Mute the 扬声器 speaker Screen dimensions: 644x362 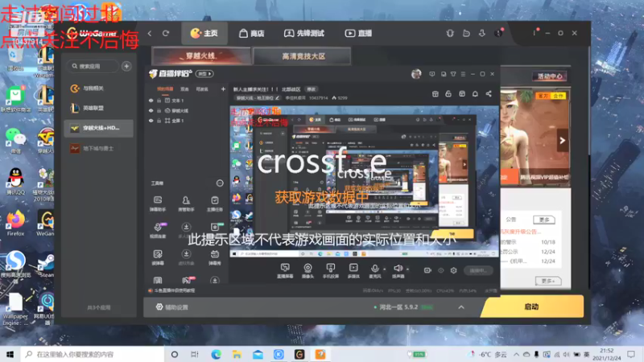tap(398, 271)
